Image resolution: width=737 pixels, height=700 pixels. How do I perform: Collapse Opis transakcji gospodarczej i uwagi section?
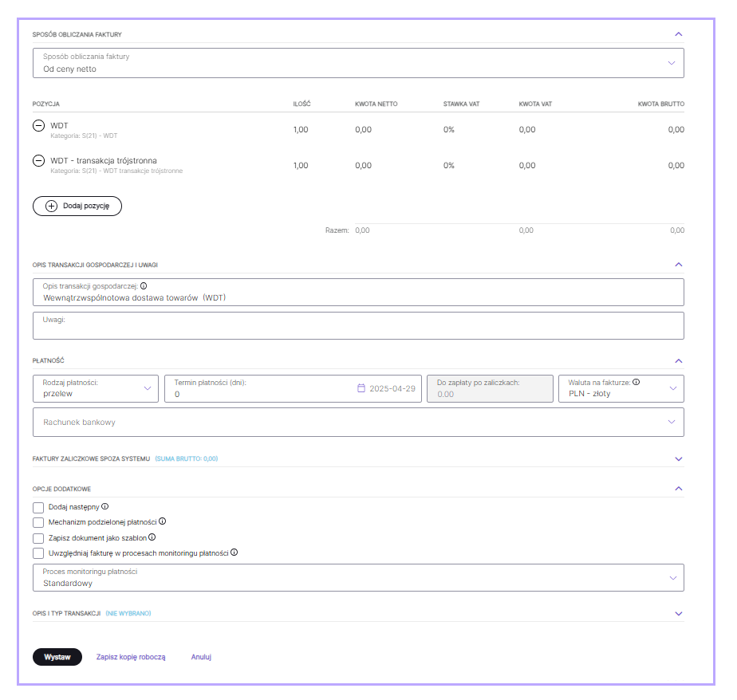pos(678,265)
